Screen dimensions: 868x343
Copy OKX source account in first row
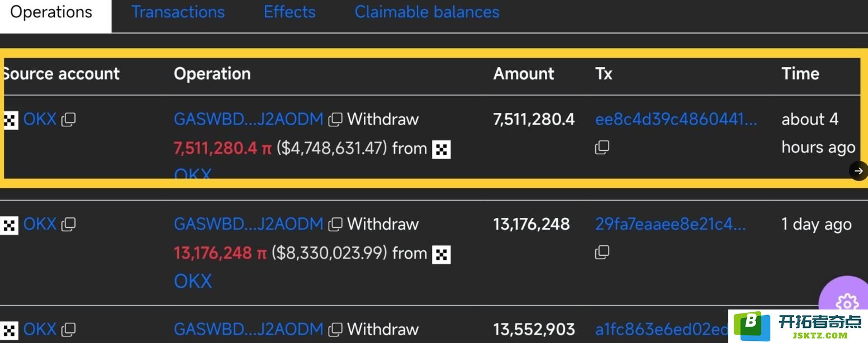(x=68, y=119)
